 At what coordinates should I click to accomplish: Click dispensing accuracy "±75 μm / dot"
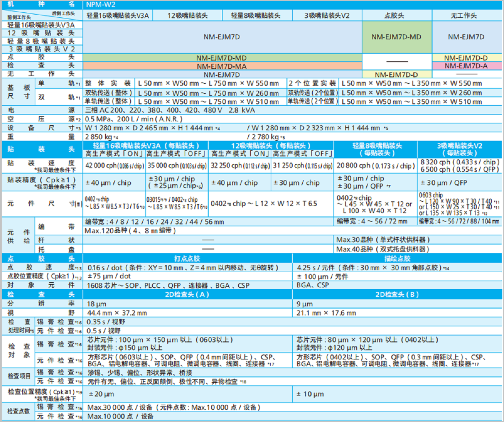click(109, 276)
